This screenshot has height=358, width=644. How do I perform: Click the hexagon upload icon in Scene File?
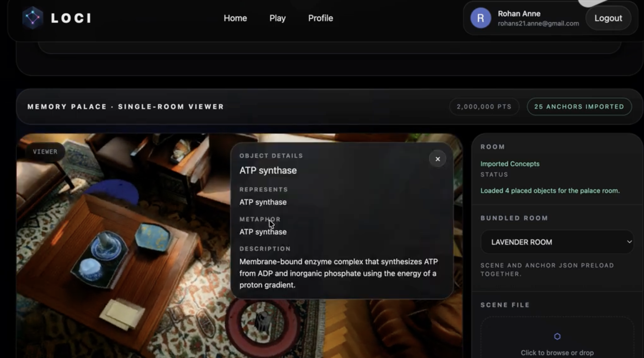[x=557, y=336]
